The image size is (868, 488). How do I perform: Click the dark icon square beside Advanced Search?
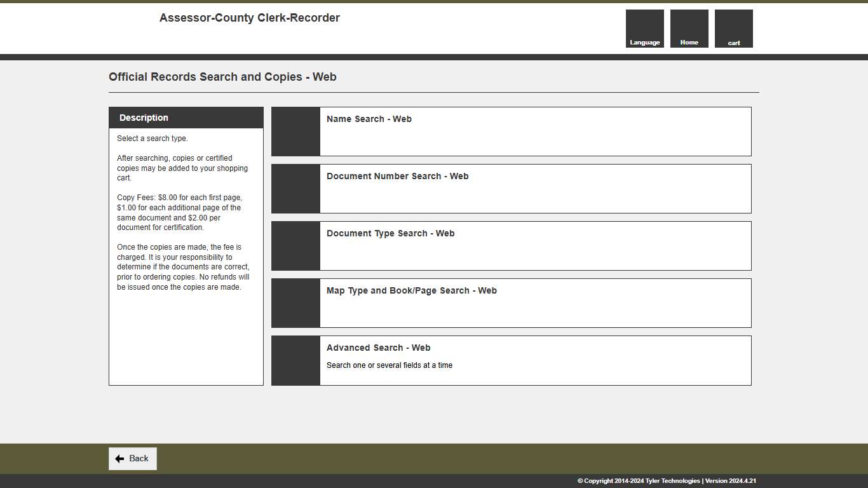tap(295, 360)
